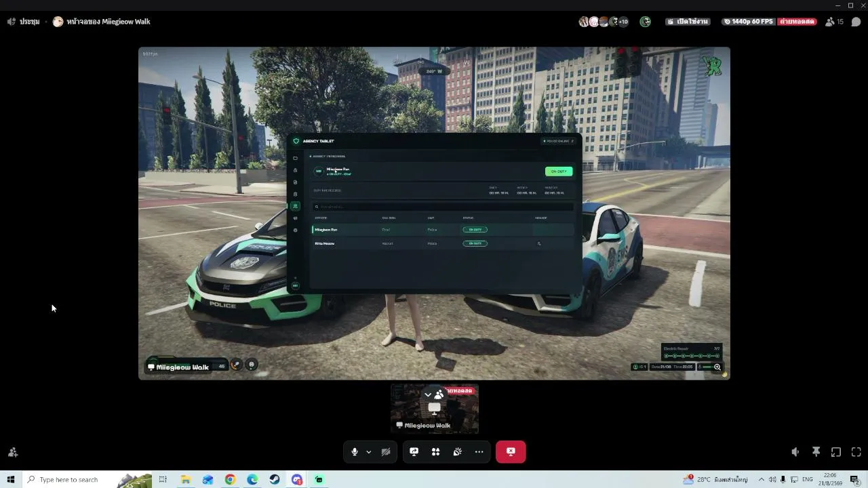Click the voice channel speaker icon top-left

click(12, 22)
